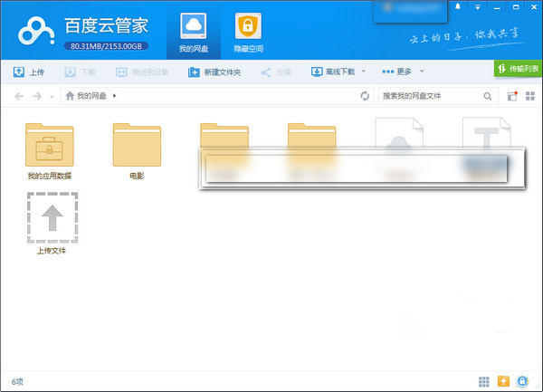Open the transfer list (传输列表)

coord(518,68)
